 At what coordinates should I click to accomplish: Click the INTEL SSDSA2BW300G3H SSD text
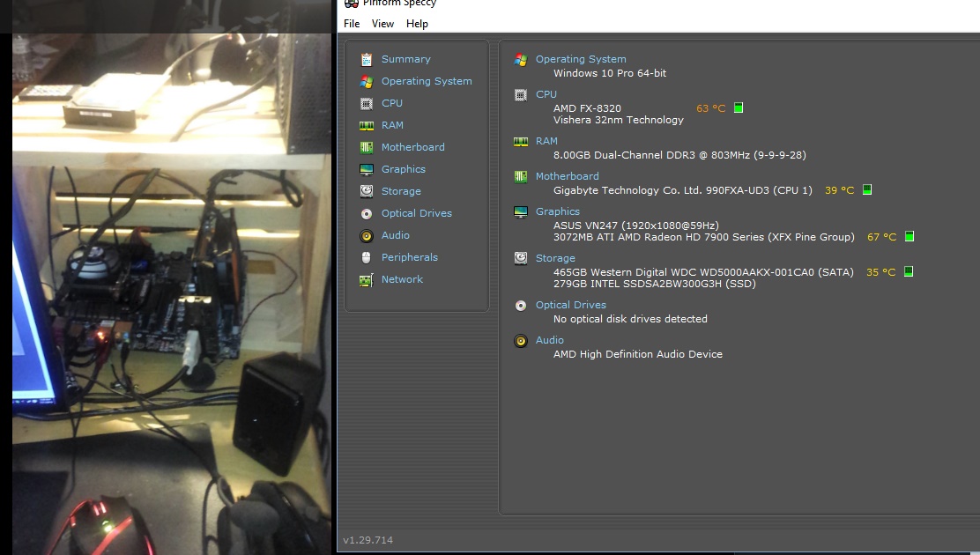point(655,284)
